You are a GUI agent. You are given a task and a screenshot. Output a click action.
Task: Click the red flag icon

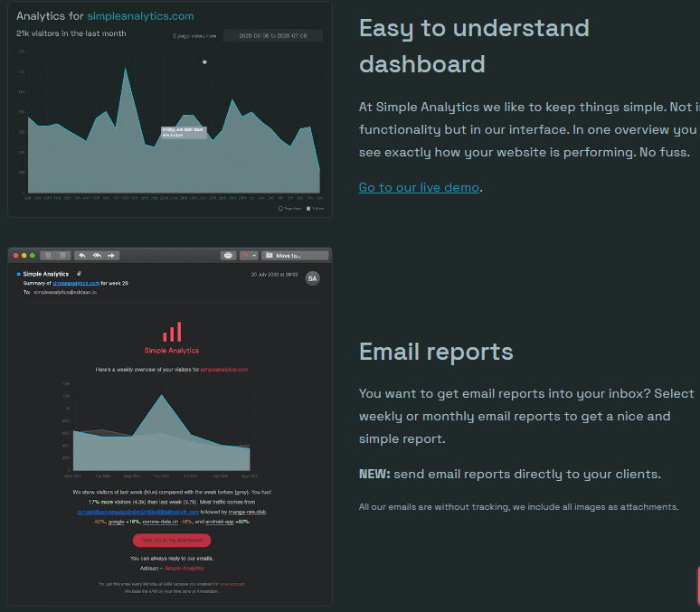245,255
